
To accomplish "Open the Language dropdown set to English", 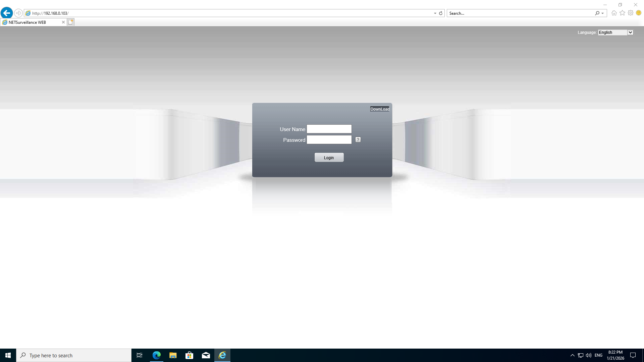I will [616, 33].
